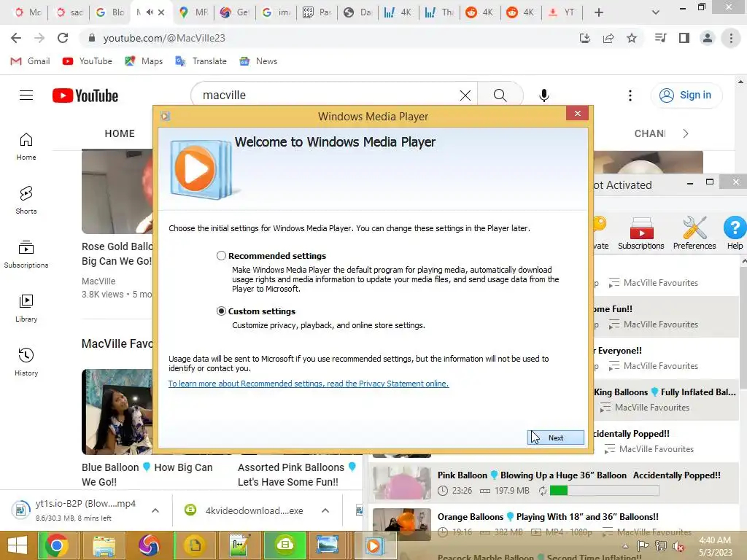Open the Home item in YouTube sidebar

coord(26,147)
